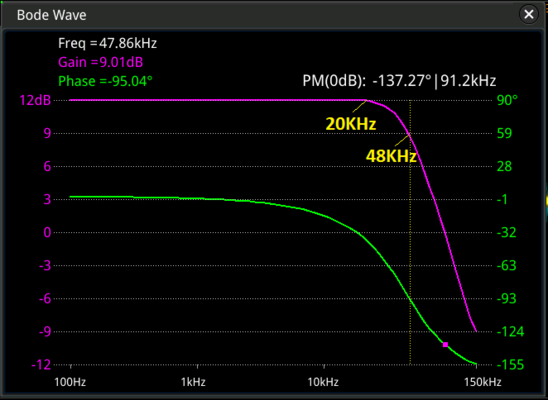Click the 'Phase =-95.04°' readout

105,81
